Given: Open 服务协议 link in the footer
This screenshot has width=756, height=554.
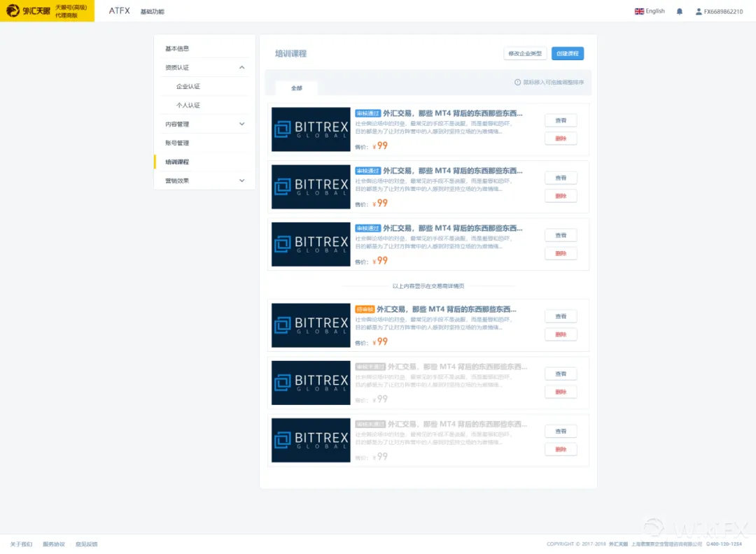Looking at the screenshot, I should pos(53,544).
